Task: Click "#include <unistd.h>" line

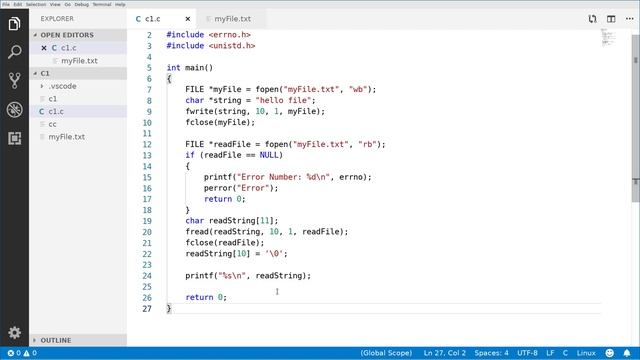Action: point(211,46)
